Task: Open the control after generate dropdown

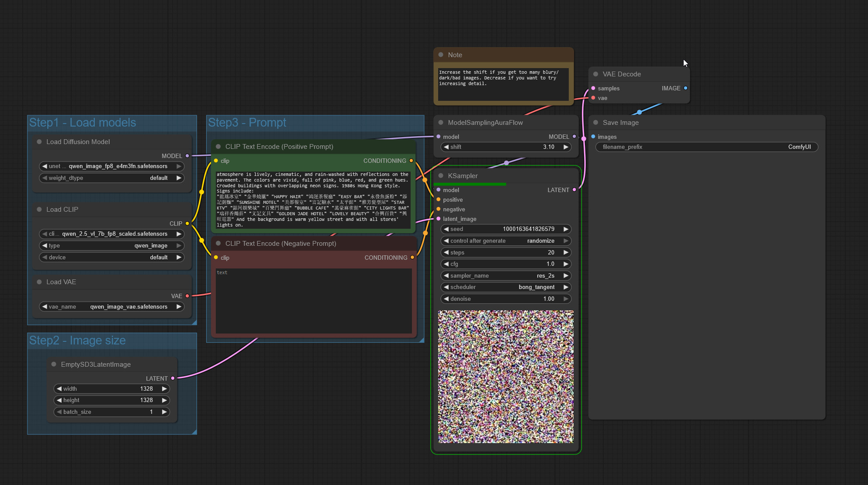Action: [x=506, y=241]
